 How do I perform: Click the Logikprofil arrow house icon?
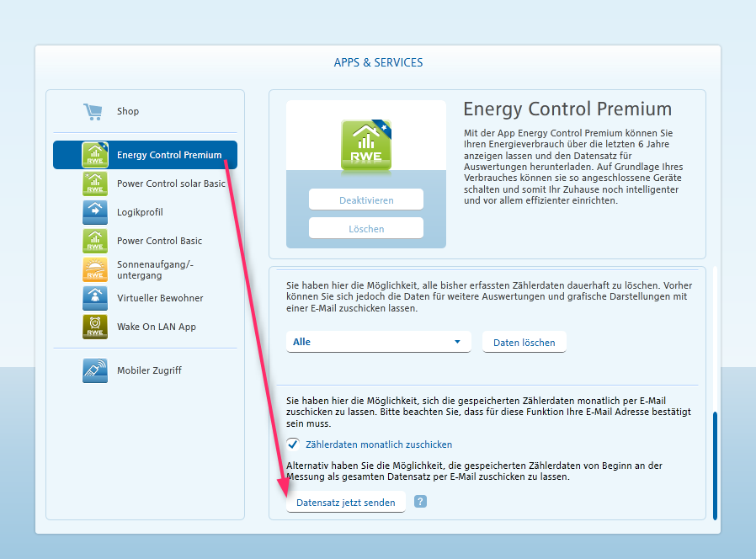[x=95, y=212]
